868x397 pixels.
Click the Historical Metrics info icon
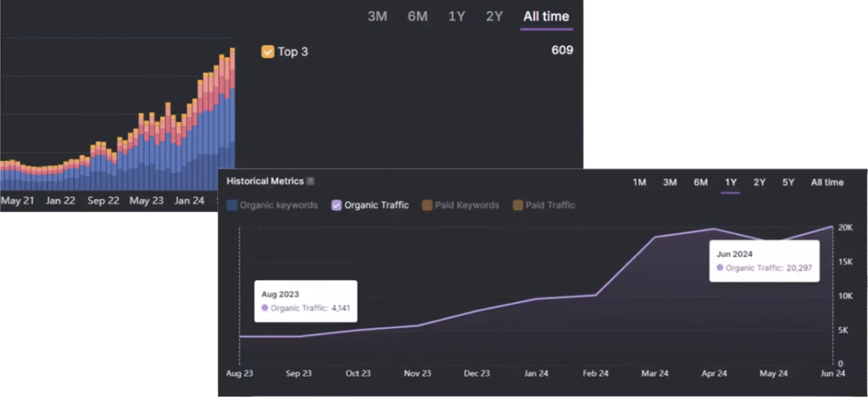pyautogui.click(x=310, y=182)
